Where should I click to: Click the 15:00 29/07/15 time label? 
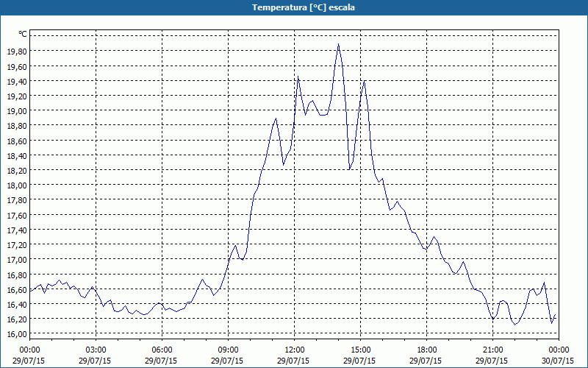click(359, 355)
